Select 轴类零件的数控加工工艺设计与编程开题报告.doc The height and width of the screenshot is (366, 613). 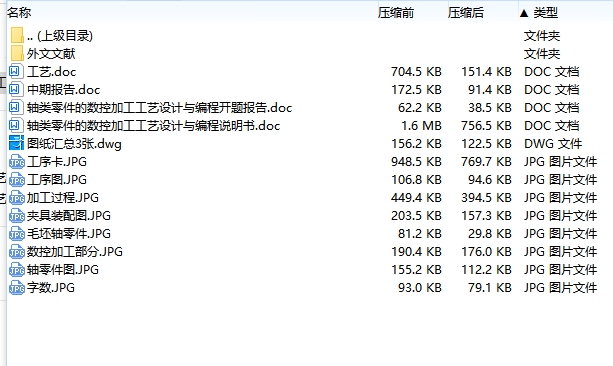160,108
